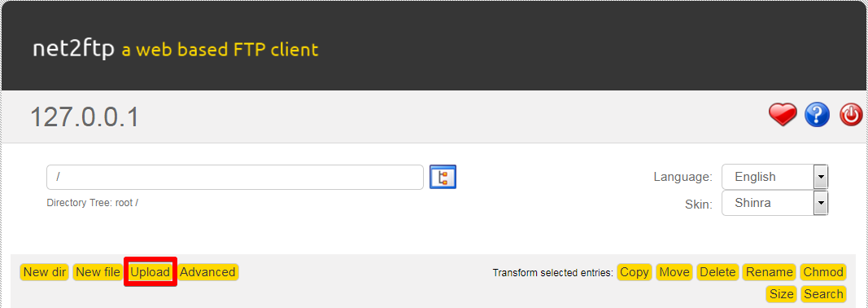Calculate Size of selected entries
Screen dimensions: 868x308
click(x=782, y=294)
